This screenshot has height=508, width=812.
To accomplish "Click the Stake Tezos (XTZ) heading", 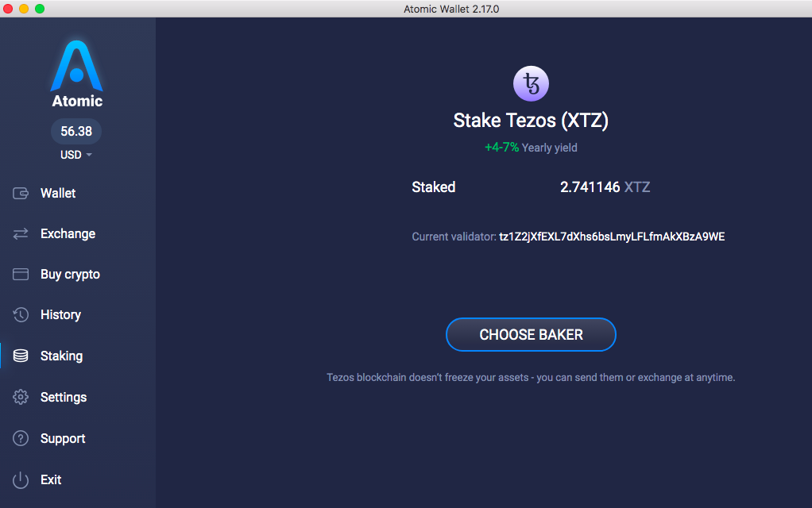I will [531, 121].
